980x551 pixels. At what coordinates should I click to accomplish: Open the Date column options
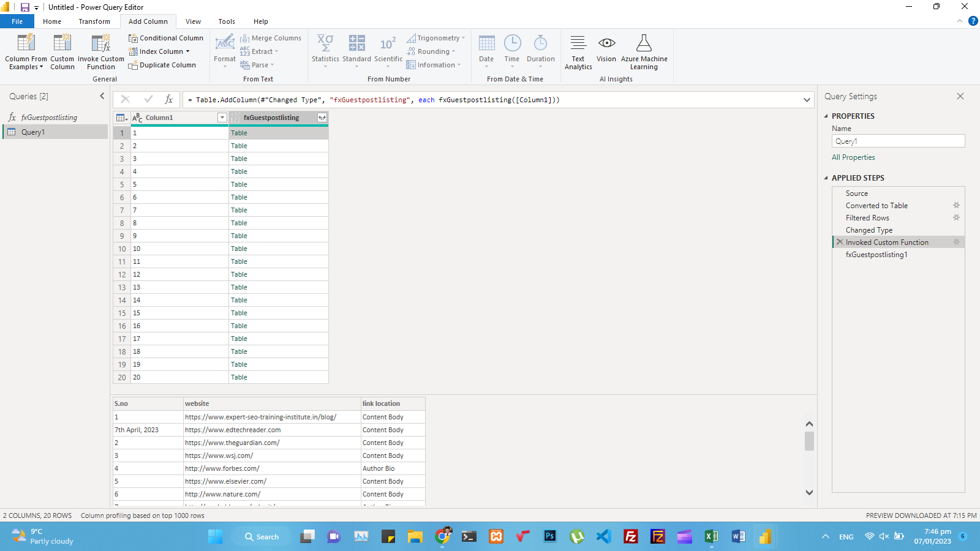click(x=486, y=50)
